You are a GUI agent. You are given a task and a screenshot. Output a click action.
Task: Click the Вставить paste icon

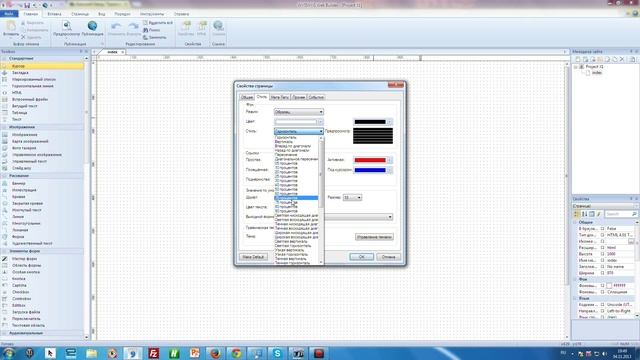11,26
